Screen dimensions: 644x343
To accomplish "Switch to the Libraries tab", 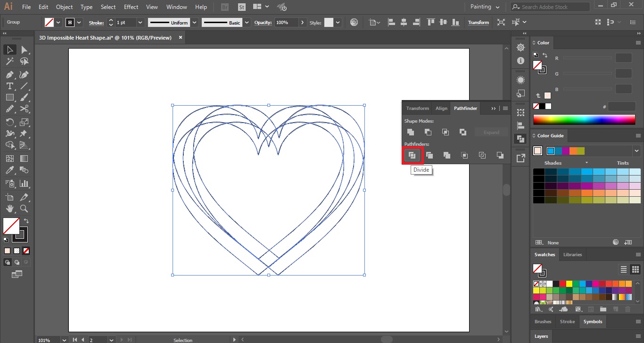I will (x=572, y=254).
